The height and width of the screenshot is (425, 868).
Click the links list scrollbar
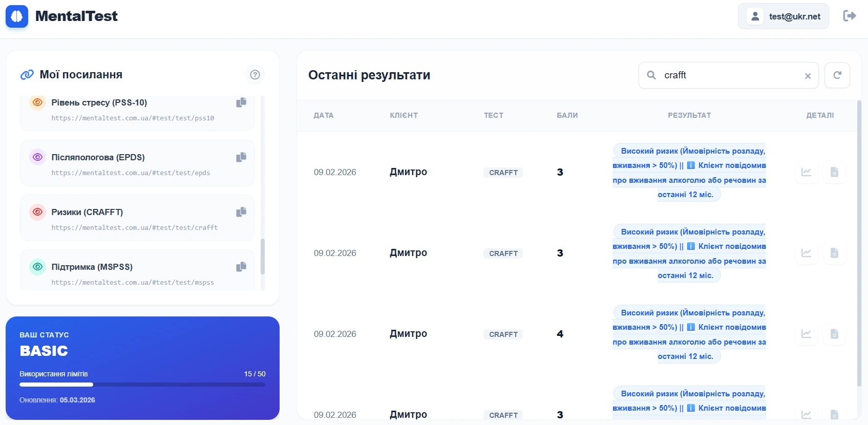[x=263, y=257]
